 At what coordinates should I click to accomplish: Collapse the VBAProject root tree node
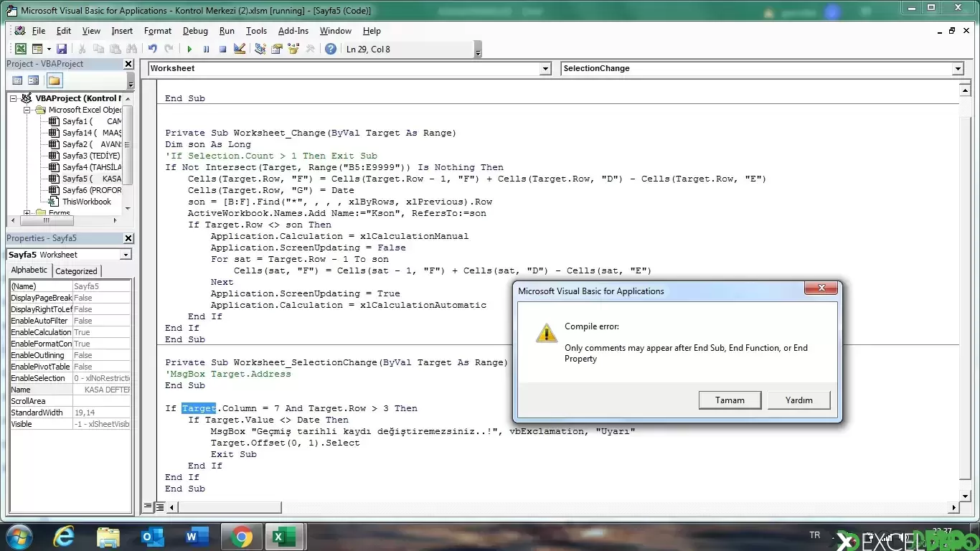click(14, 98)
